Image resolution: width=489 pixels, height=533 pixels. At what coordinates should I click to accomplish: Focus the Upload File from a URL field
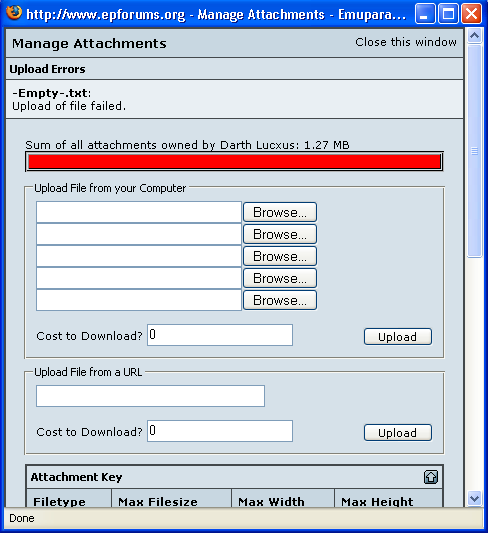(150, 396)
